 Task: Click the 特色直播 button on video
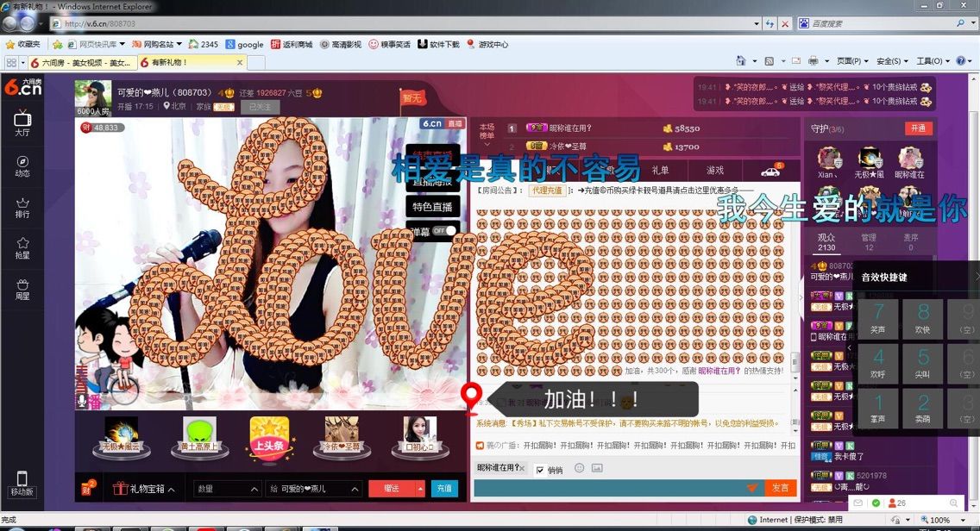click(432, 207)
